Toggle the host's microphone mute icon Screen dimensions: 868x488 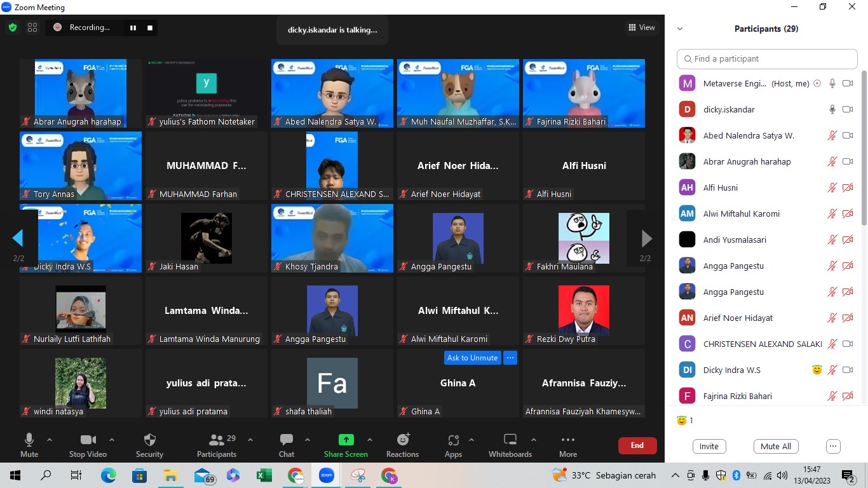coord(832,83)
